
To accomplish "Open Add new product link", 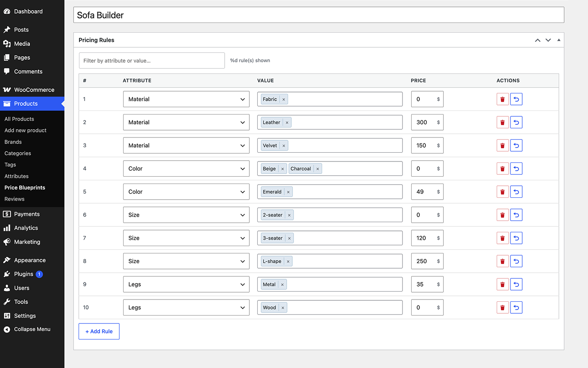I will 25,131.
